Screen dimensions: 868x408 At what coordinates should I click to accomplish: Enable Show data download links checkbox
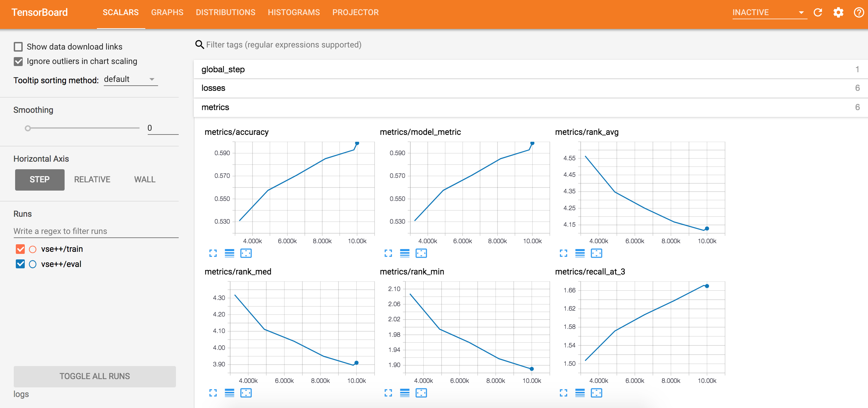point(18,47)
